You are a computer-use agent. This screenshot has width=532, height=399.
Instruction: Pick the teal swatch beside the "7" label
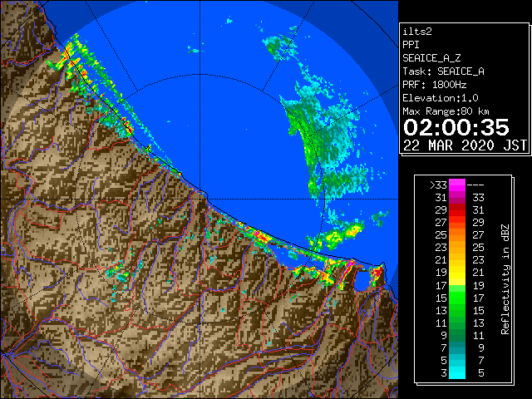tap(457, 347)
